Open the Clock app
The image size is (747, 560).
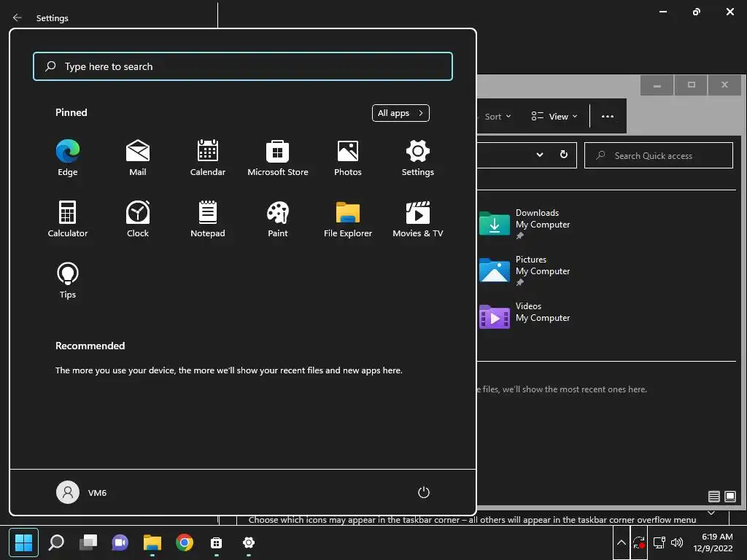(138, 219)
